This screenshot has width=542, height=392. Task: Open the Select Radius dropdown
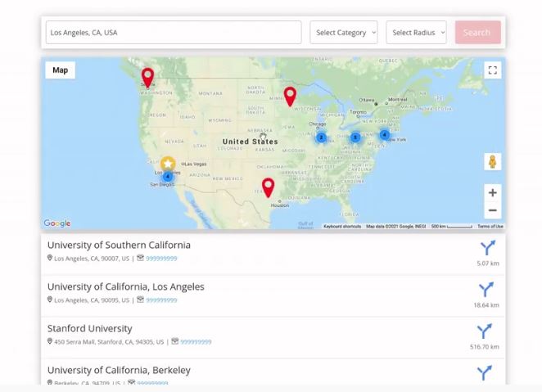[x=416, y=33]
